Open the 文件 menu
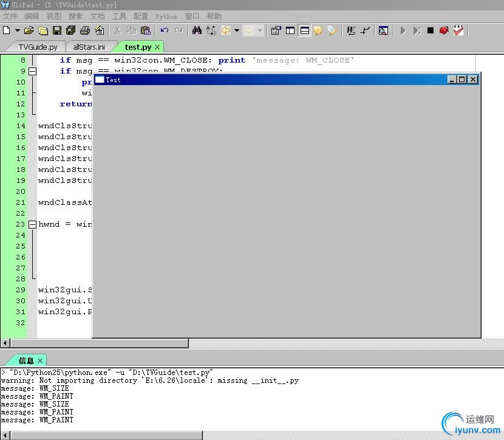Image resolution: width=504 pixels, height=440 pixels. pyautogui.click(x=10, y=16)
